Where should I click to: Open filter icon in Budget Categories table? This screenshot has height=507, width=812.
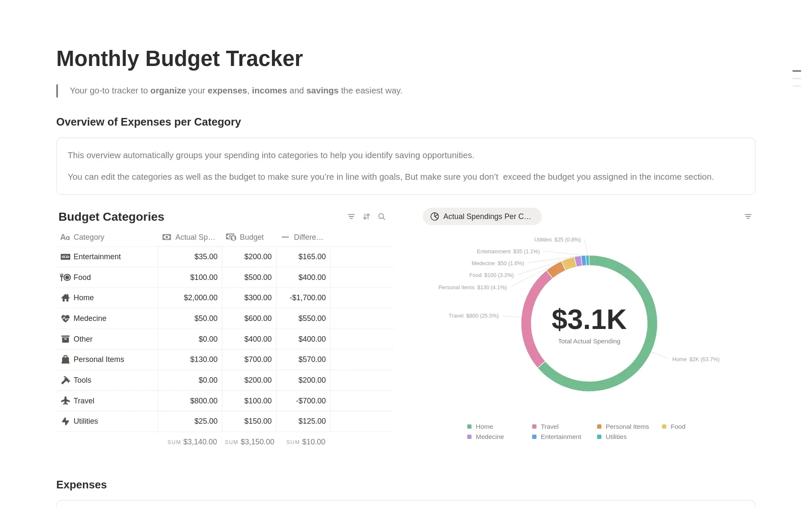pyautogui.click(x=351, y=217)
